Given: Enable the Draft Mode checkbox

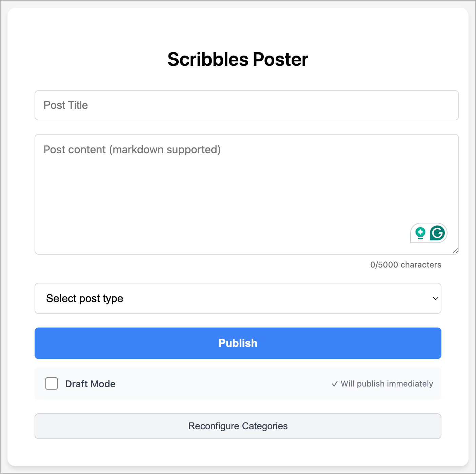Looking at the screenshot, I should pyautogui.click(x=52, y=383).
